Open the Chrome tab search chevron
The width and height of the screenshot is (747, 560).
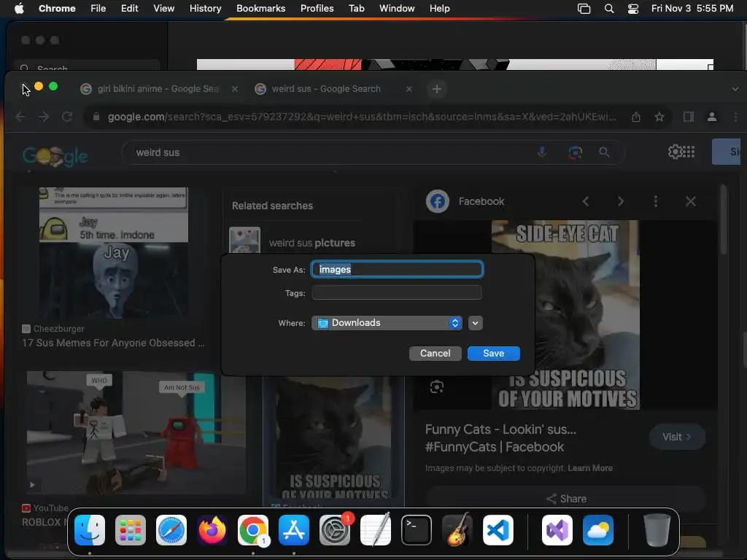735,89
